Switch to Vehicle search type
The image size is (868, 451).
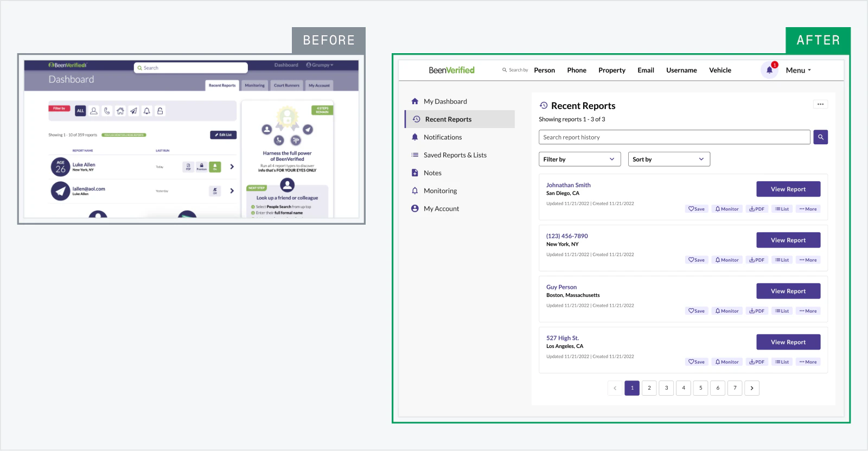[720, 70]
